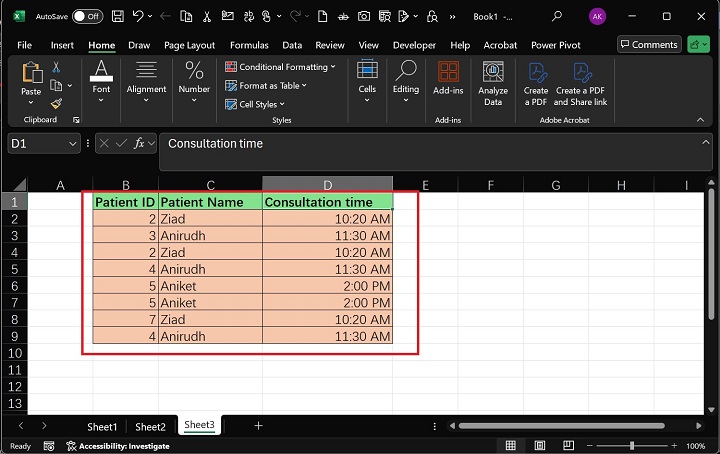This screenshot has width=720, height=454.
Task: Click the zoom slider in status bar
Action: coord(632,446)
